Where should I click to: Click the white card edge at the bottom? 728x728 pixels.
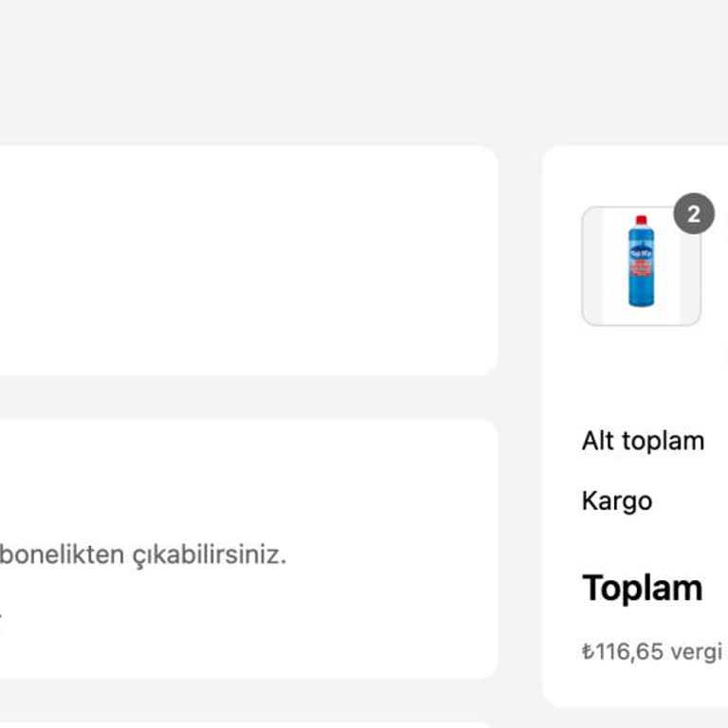[237, 725]
